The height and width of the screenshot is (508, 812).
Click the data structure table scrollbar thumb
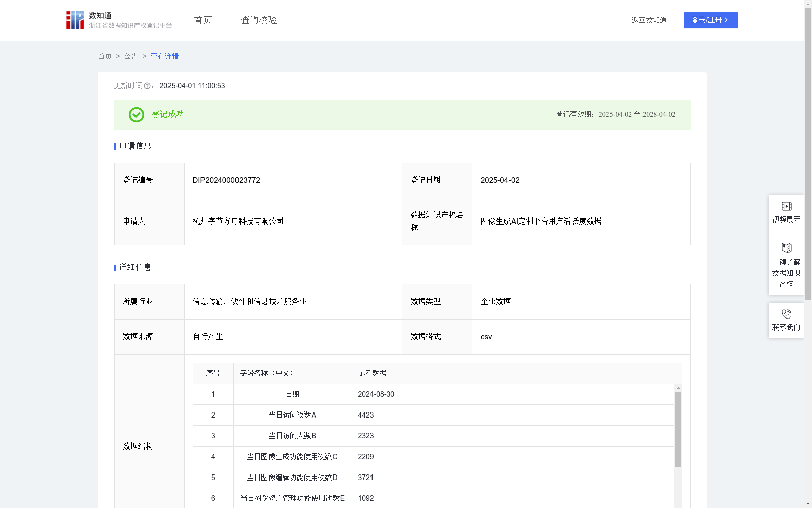tap(678, 429)
